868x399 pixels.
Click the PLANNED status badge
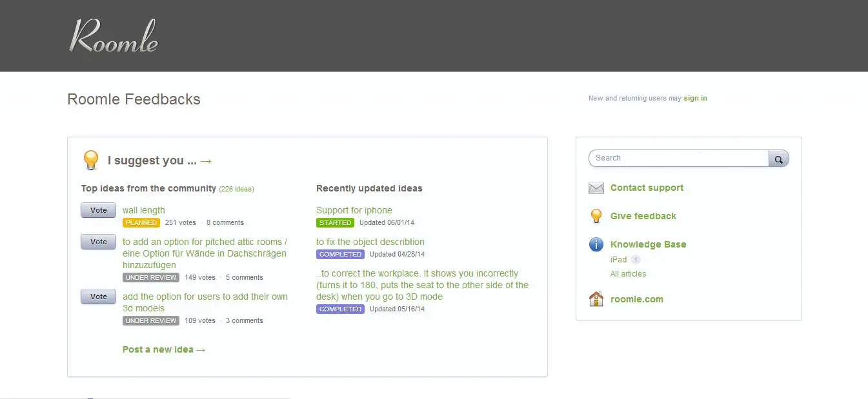141,222
